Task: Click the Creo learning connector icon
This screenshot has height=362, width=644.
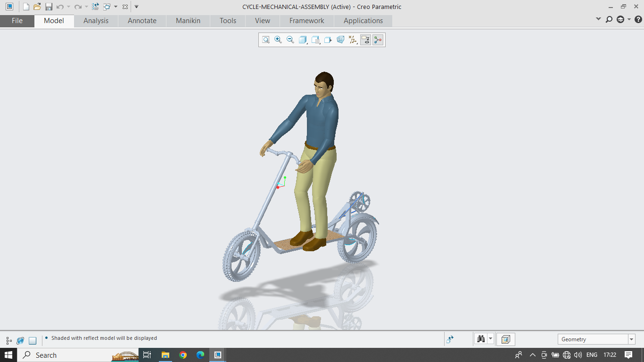Action: (x=620, y=19)
